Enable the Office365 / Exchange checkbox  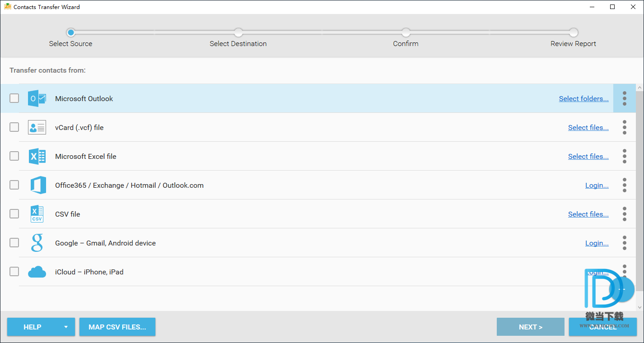click(14, 185)
